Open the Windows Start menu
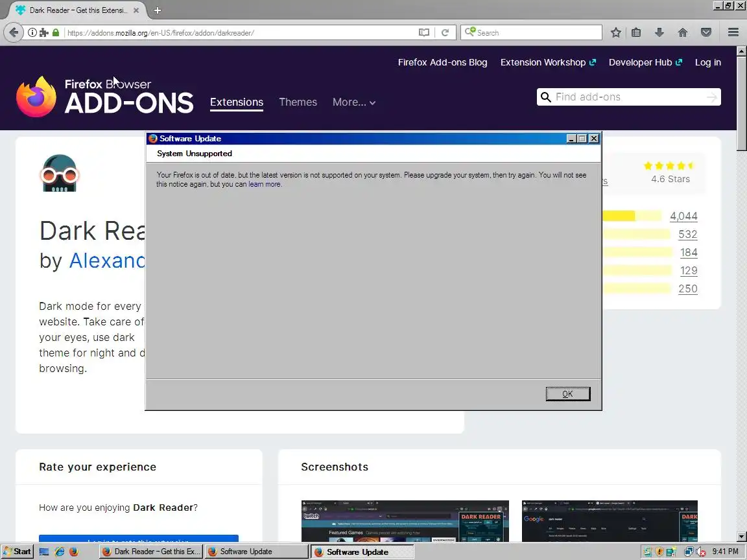 click(x=17, y=552)
